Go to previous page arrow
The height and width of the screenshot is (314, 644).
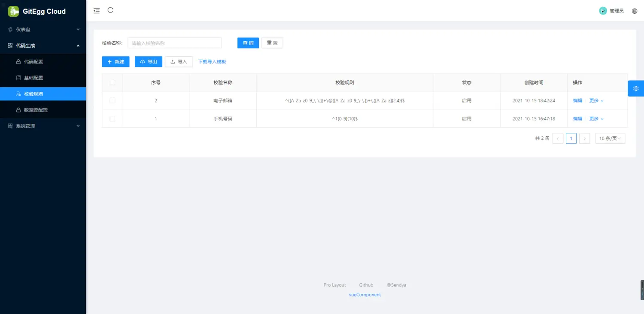(558, 138)
